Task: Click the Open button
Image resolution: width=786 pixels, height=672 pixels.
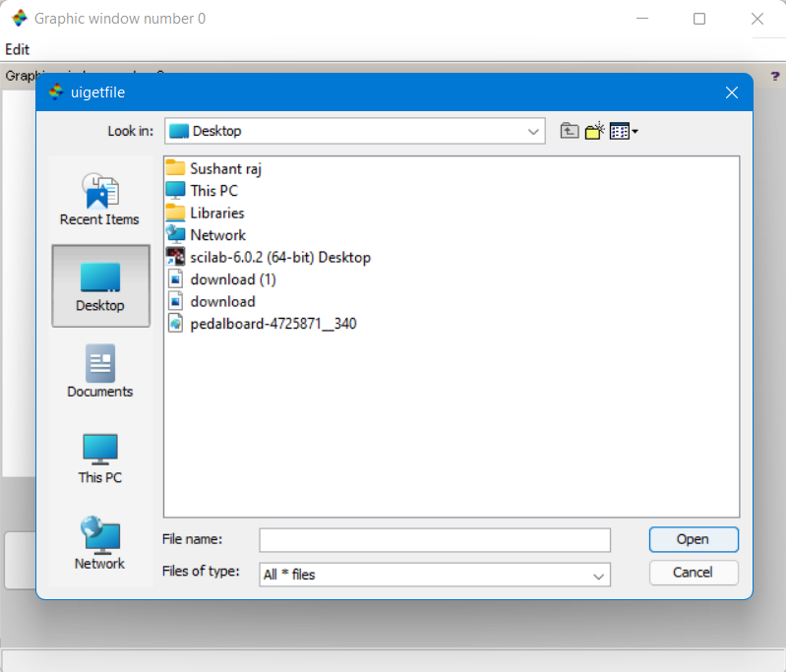Action: click(x=694, y=539)
